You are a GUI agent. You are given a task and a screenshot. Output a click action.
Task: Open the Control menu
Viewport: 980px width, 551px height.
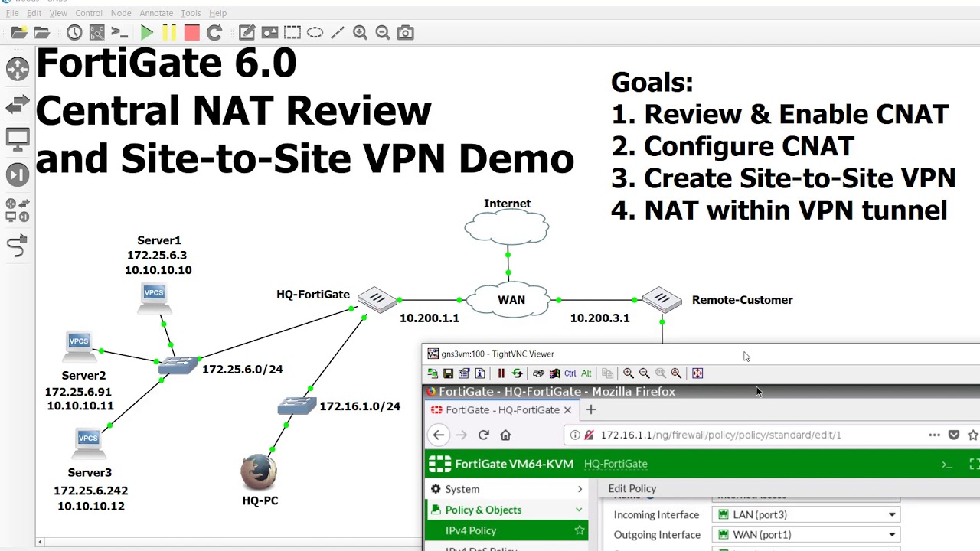[x=89, y=13]
